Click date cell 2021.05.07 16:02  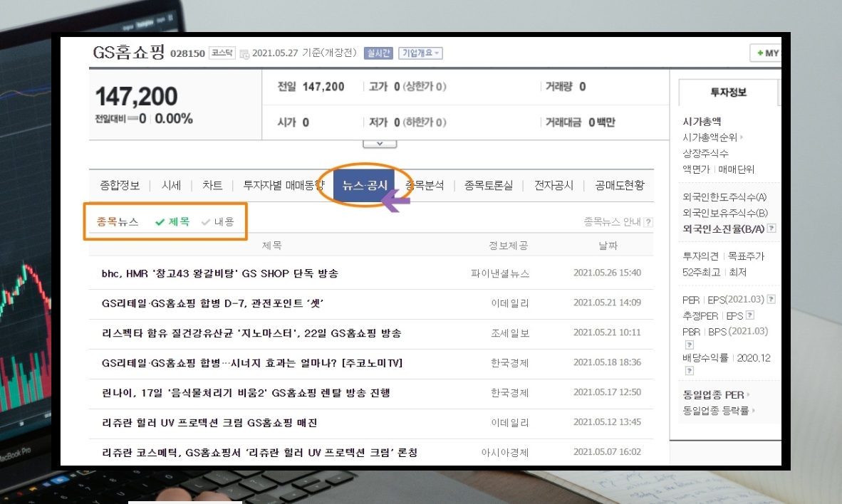coord(608,452)
